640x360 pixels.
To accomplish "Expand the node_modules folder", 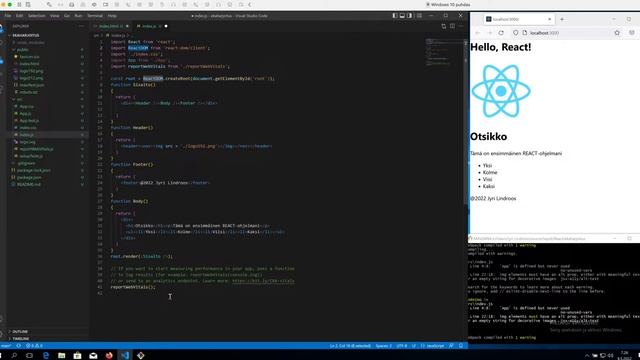I will pos(31,42).
